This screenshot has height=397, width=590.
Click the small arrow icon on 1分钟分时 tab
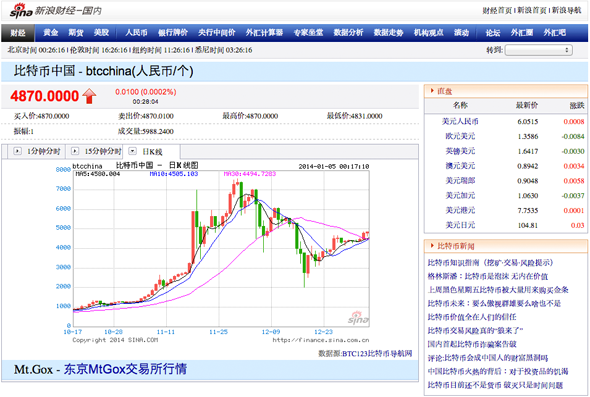tap(17, 151)
